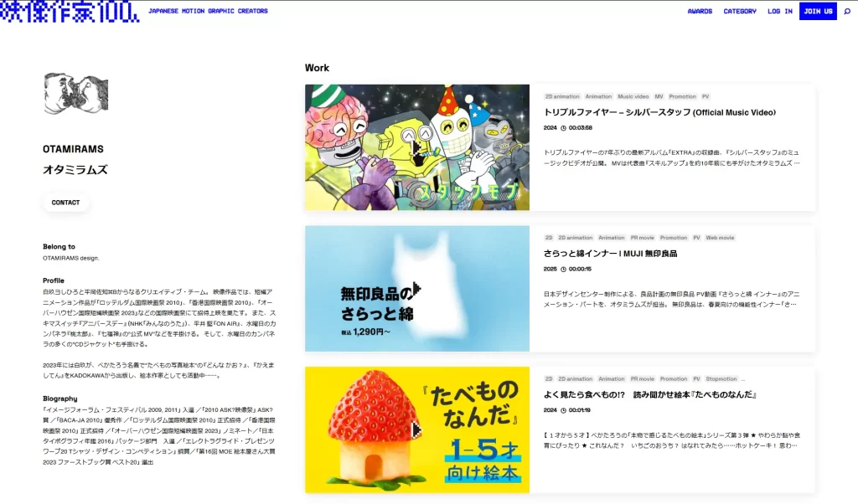
Task: Click the Belong to label
Action: pyautogui.click(x=59, y=246)
